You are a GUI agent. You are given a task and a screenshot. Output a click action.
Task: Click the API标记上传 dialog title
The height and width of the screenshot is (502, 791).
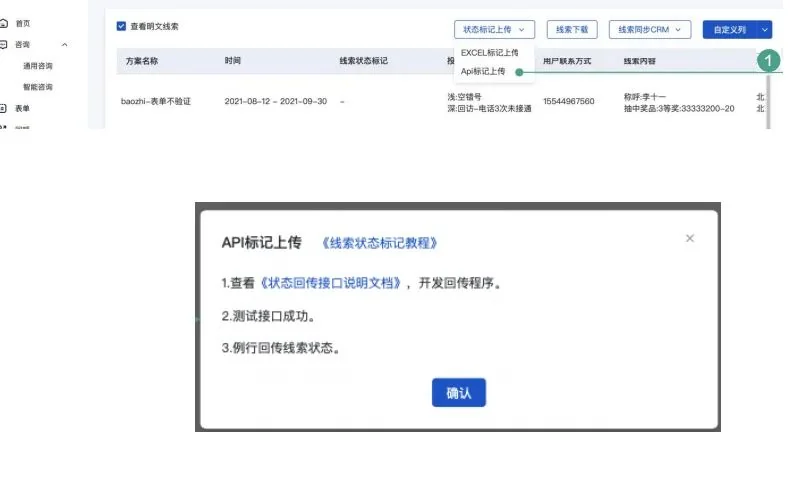click(261, 243)
